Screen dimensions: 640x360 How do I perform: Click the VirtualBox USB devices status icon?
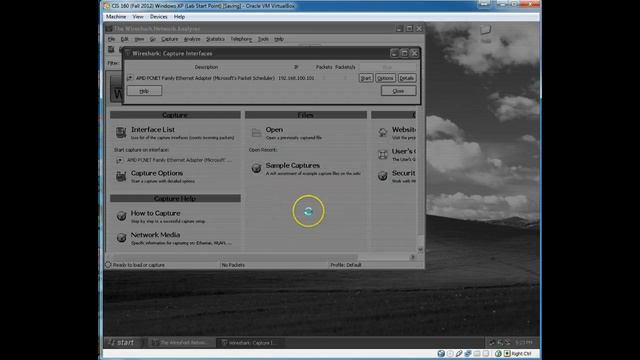[459, 353]
